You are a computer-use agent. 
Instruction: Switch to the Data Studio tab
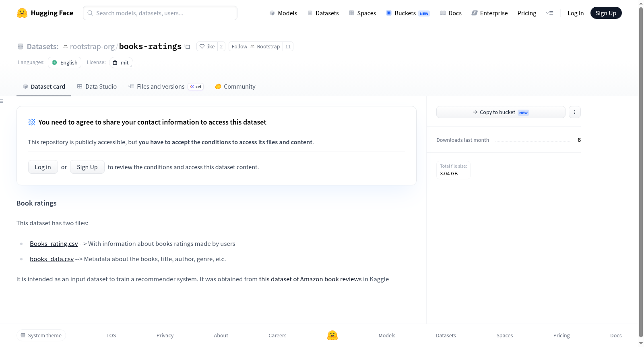click(x=97, y=86)
